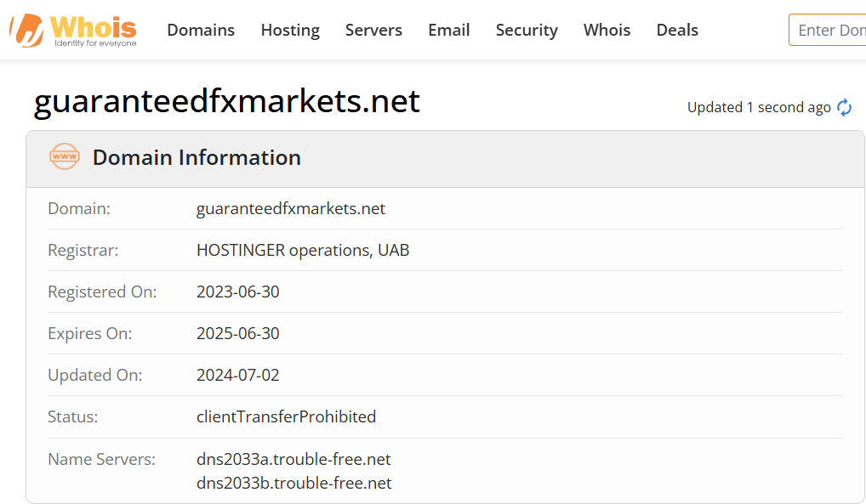Image resolution: width=866 pixels, height=504 pixels.
Task: Select the Domain value guaranteedfxmarkets.net
Action: tap(290, 209)
